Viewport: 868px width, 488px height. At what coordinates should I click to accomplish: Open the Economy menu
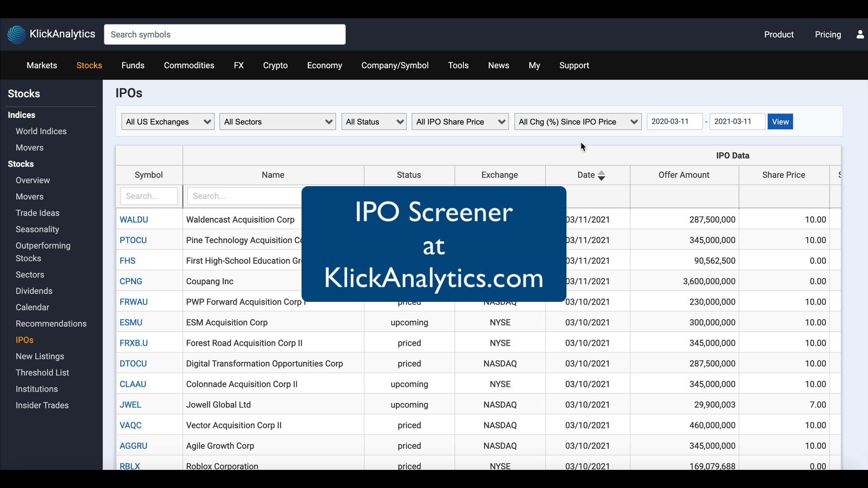[x=325, y=66]
